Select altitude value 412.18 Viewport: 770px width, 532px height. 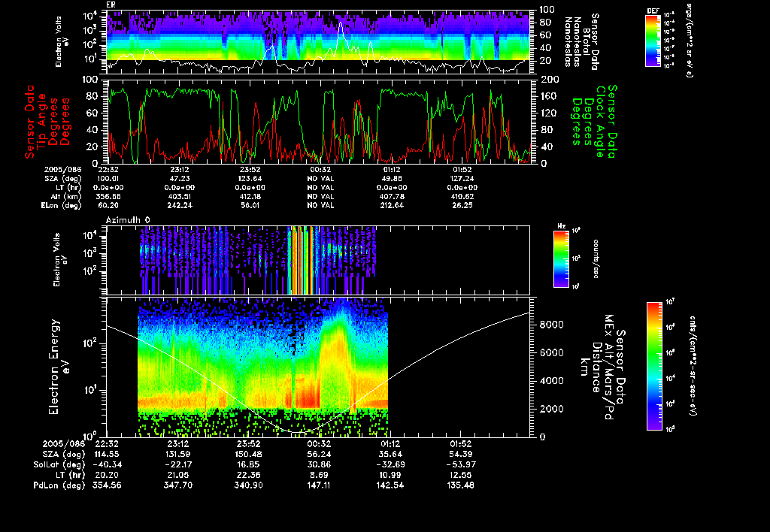coord(250,196)
